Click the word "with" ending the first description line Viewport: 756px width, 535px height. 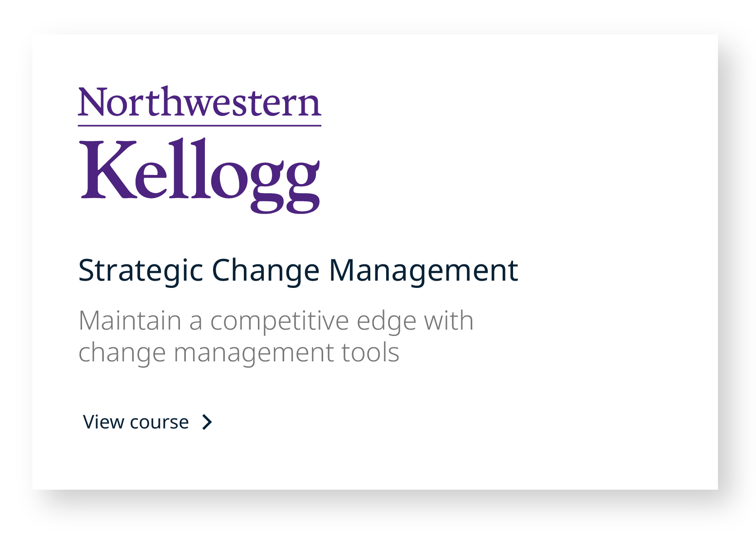click(x=449, y=321)
